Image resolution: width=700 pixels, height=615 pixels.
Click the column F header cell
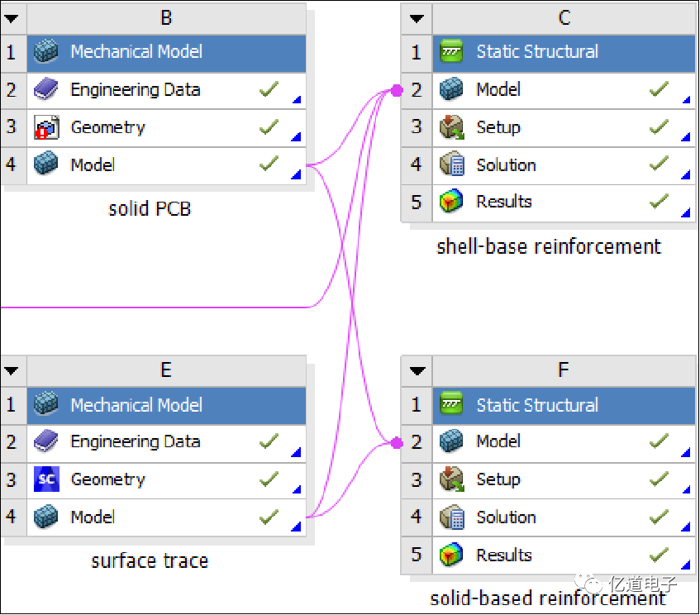pyautogui.click(x=564, y=369)
